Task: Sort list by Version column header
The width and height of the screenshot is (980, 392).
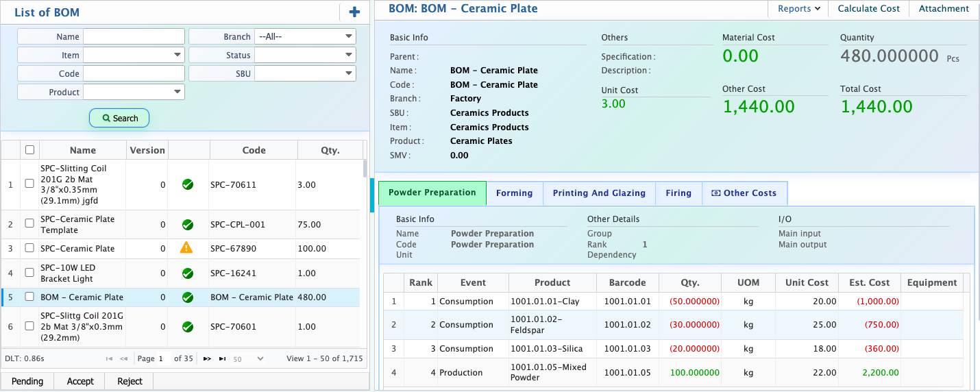Action: click(147, 150)
